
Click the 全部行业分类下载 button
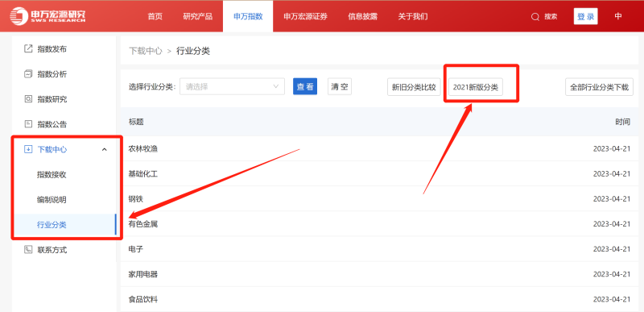[599, 87]
